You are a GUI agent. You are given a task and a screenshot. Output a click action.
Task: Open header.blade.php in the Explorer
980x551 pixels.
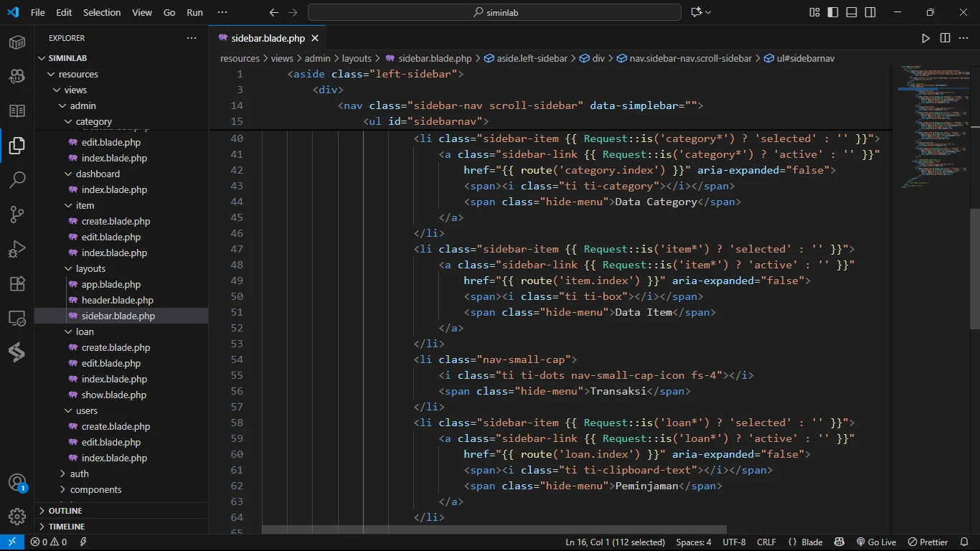point(117,300)
